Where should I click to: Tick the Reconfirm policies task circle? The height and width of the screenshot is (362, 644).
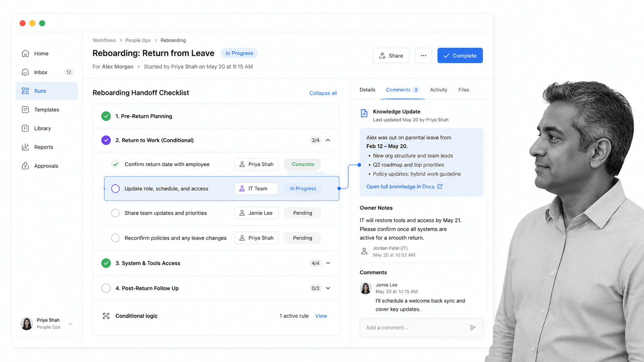116,238
